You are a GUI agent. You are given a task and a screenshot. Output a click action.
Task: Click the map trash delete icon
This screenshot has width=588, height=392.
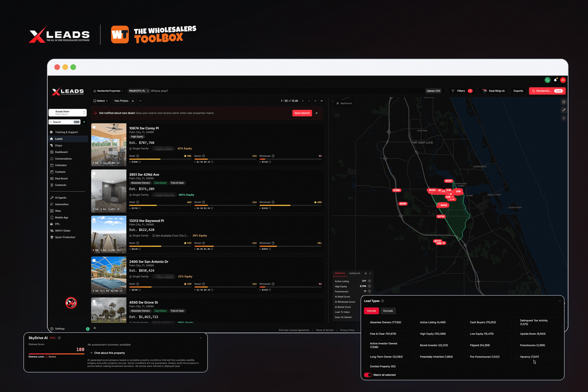(x=564, y=118)
